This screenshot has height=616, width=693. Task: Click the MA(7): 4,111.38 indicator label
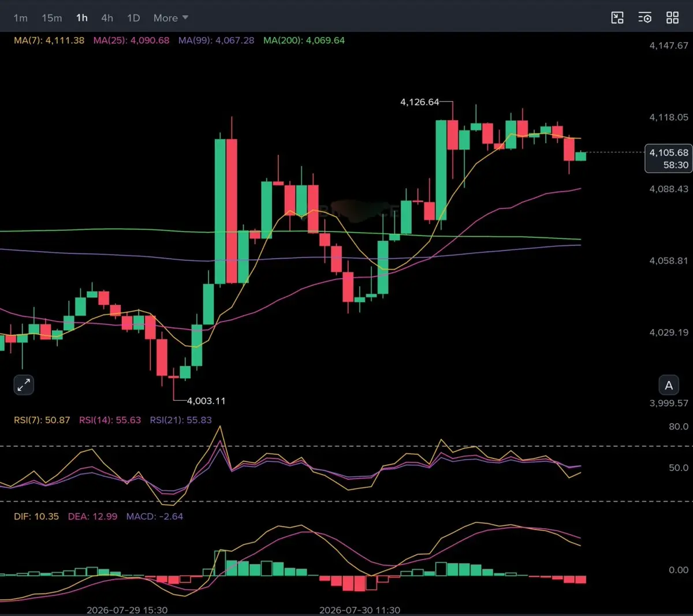[x=49, y=40]
